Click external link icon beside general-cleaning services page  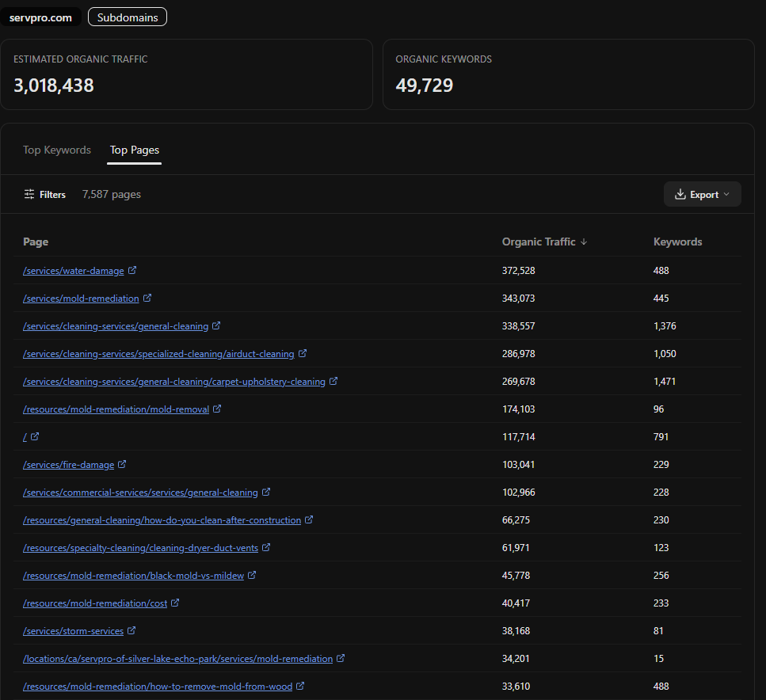[216, 325]
